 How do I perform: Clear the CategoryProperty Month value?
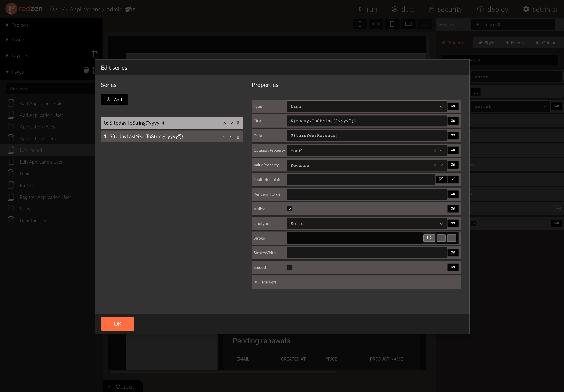tap(435, 151)
